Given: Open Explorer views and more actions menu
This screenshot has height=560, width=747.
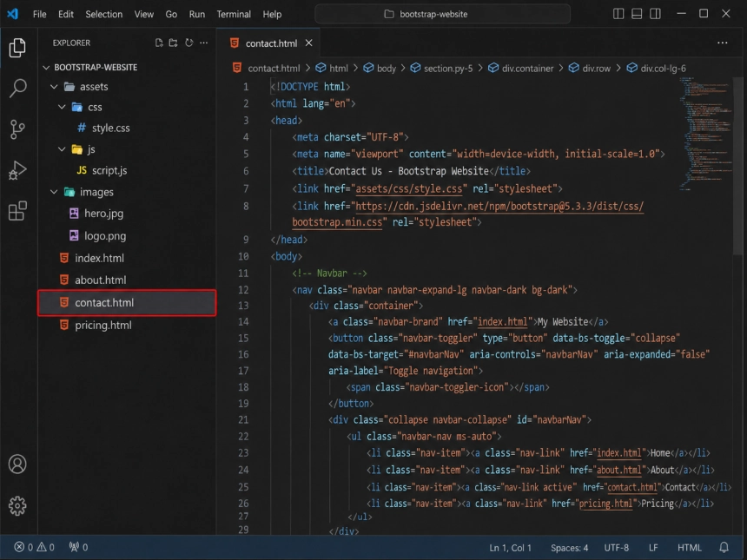Looking at the screenshot, I should click(204, 43).
